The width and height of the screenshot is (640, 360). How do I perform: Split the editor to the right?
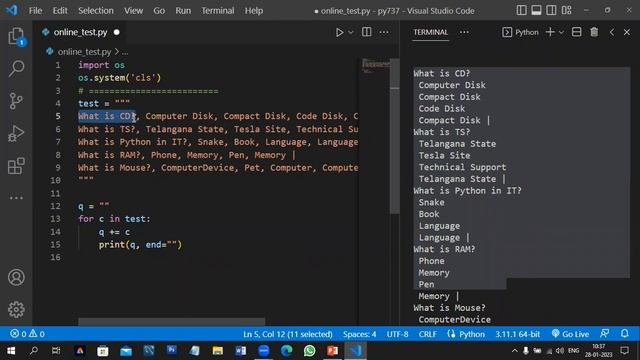367,32
